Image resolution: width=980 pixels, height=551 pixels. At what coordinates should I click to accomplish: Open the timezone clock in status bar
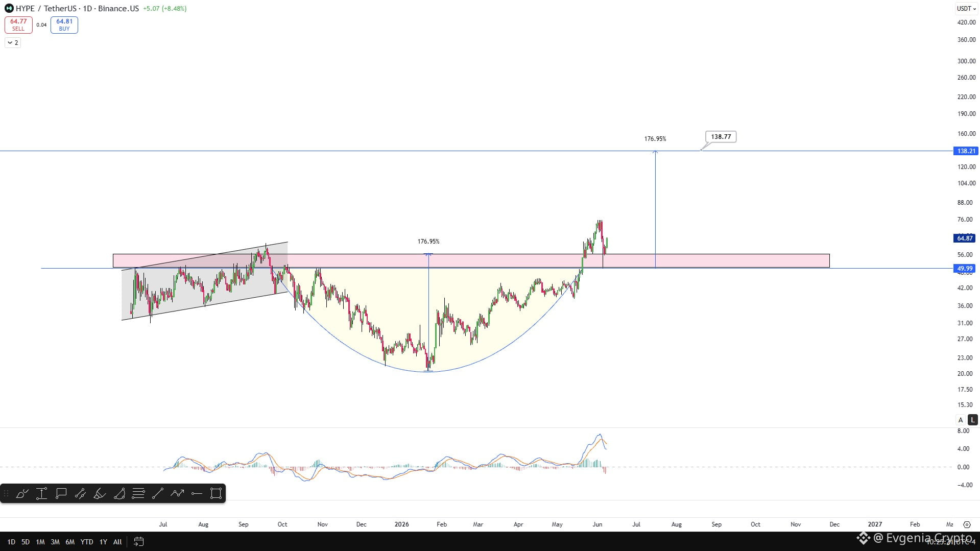click(x=950, y=542)
